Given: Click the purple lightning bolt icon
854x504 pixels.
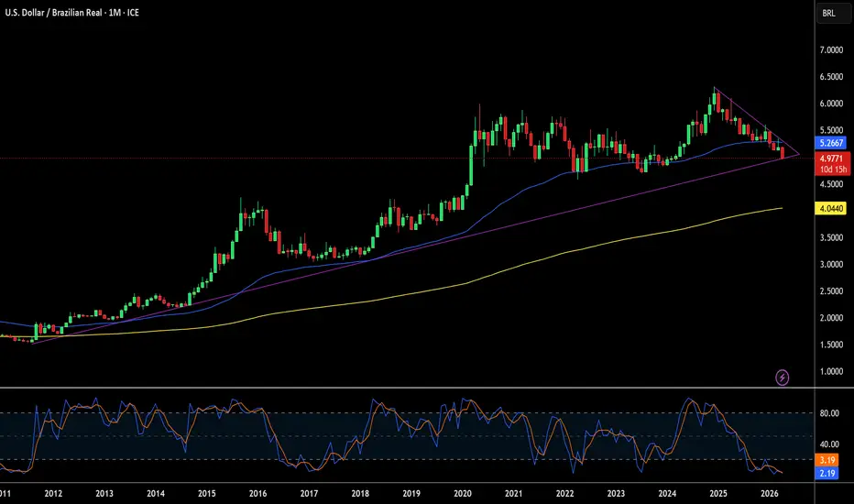Looking at the screenshot, I should [x=783, y=377].
